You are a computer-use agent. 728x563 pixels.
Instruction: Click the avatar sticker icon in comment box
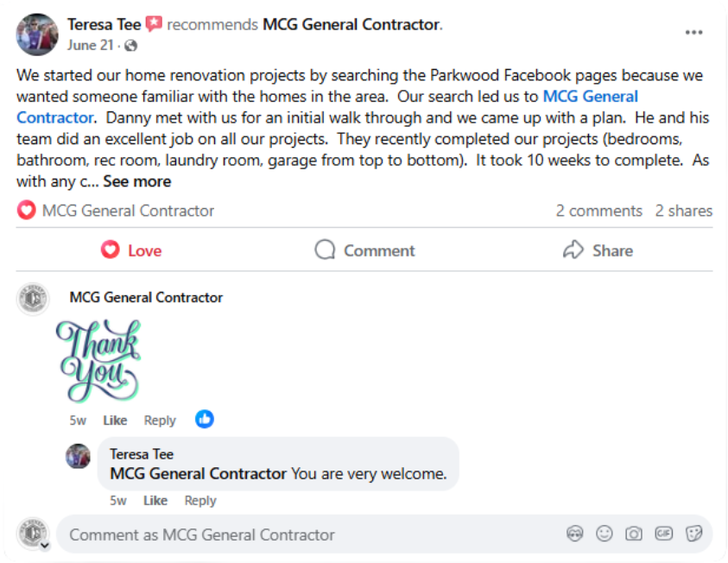click(575, 534)
